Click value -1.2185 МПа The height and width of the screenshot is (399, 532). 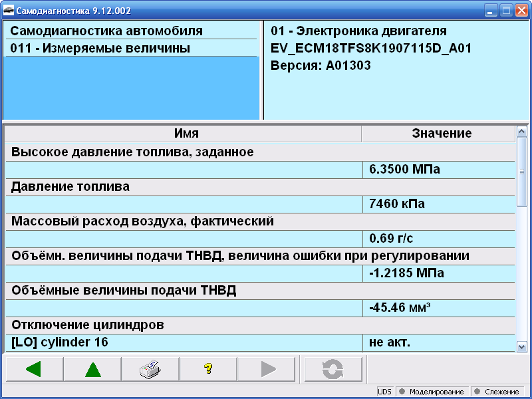tap(439, 273)
